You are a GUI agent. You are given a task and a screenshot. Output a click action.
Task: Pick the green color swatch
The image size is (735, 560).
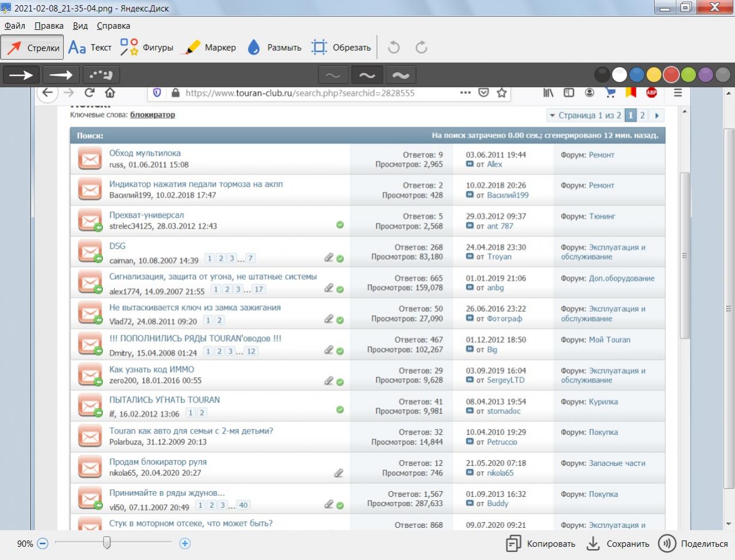point(688,75)
